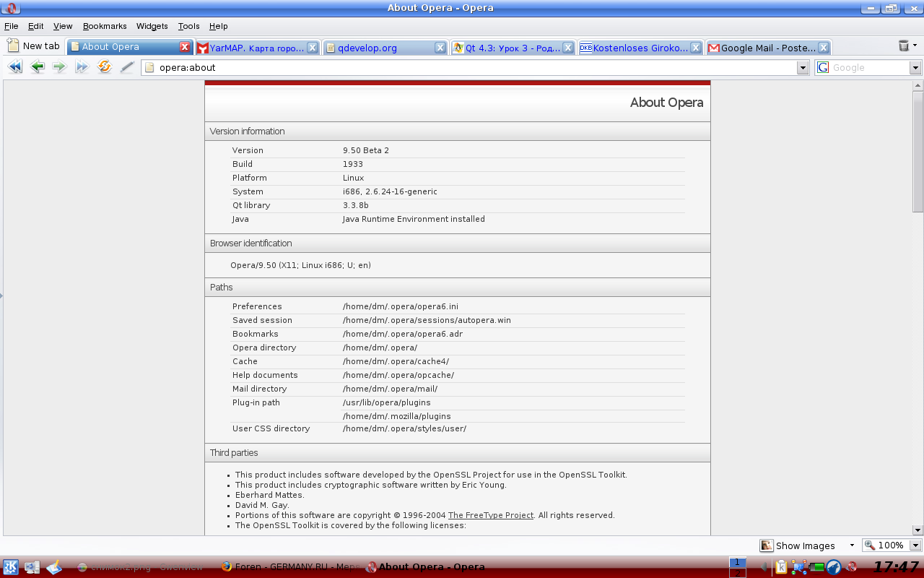Open the Edit menu
This screenshot has width=924, height=578.
point(36,26)
